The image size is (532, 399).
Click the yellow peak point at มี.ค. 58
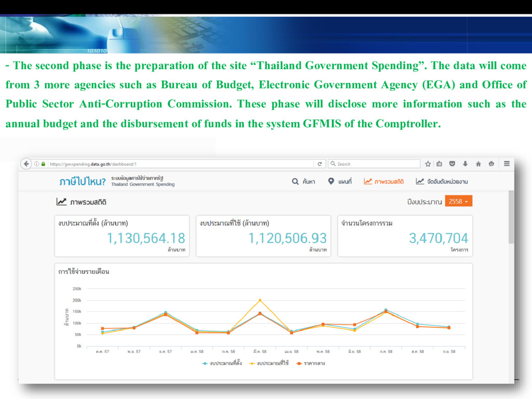[x=260, y=300]
